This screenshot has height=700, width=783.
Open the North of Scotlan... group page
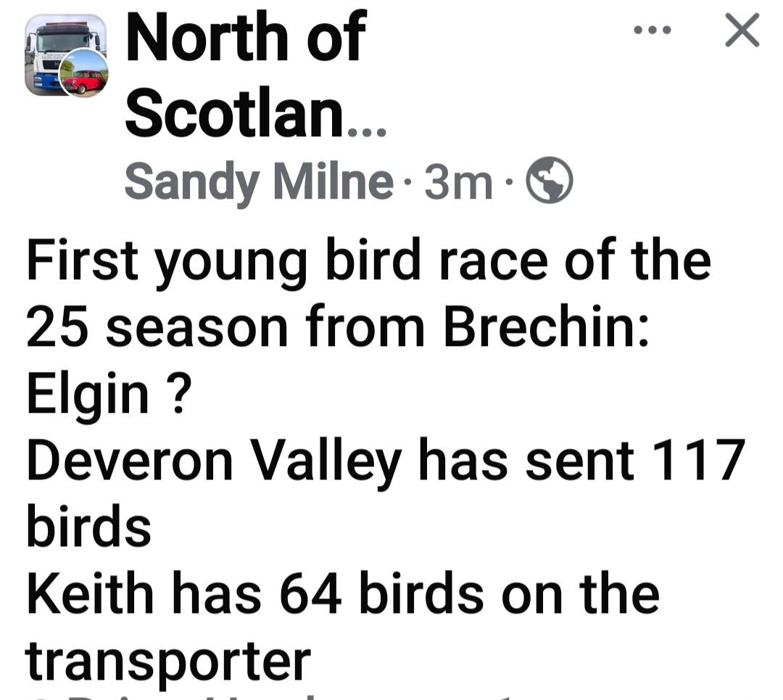click(255, 73)
